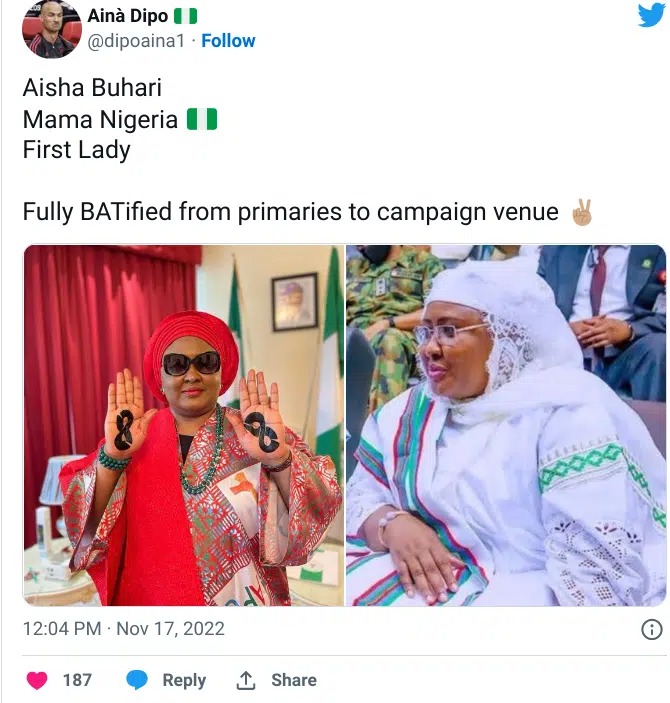
Task: Click the Aisha Buhari text line
Action: point(92,87)
